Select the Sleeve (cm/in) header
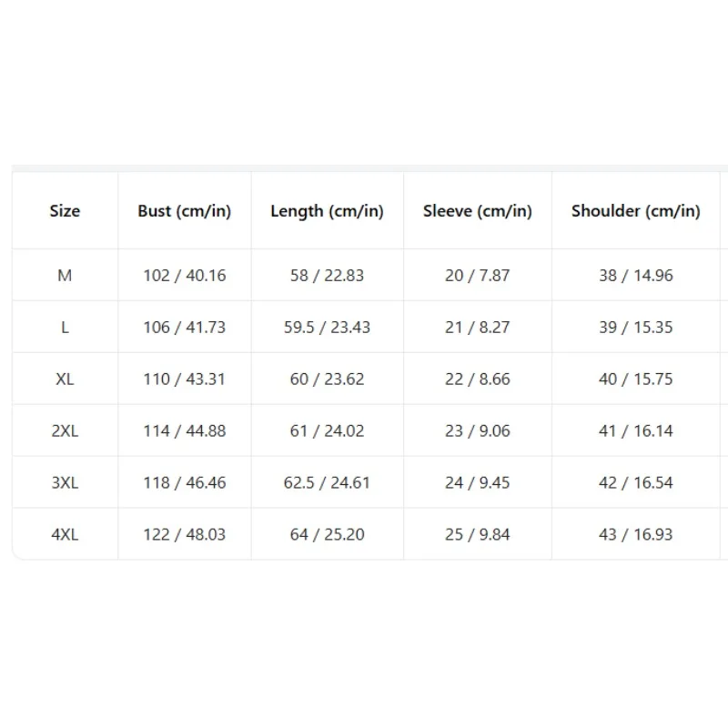Image resolution: width=728 pixels, height=728 pixels. pos(477,211)
